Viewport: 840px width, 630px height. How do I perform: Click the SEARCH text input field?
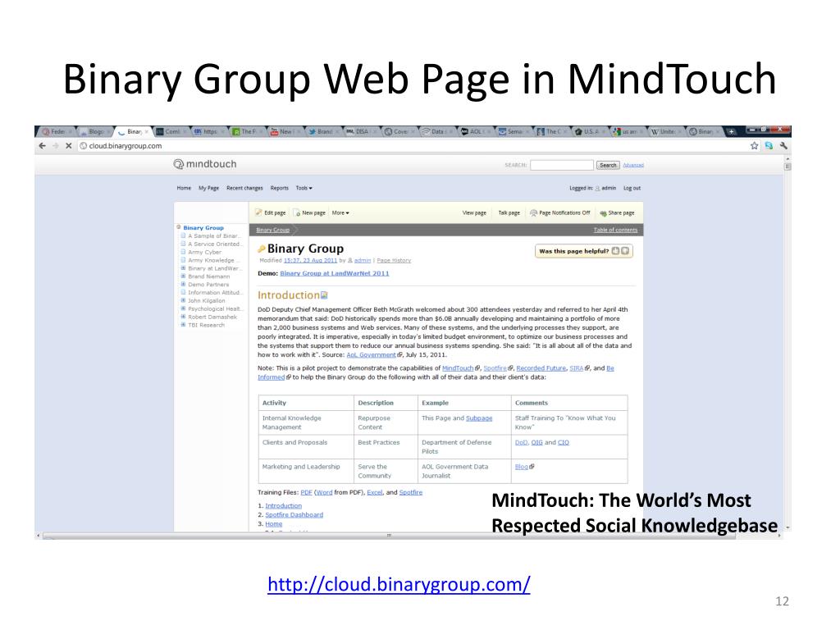pyautogui.click(x=561, y=165)
